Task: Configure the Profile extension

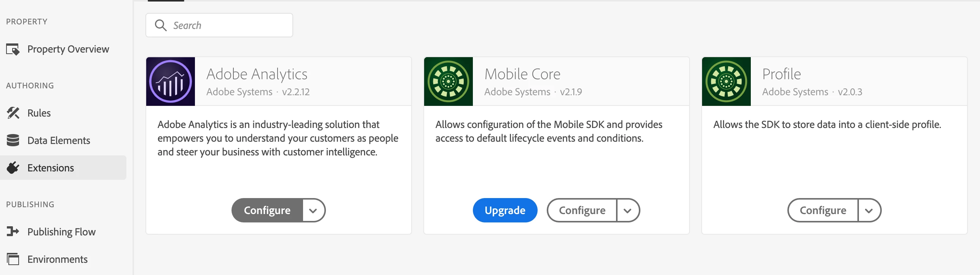Action: coord(823,210)
